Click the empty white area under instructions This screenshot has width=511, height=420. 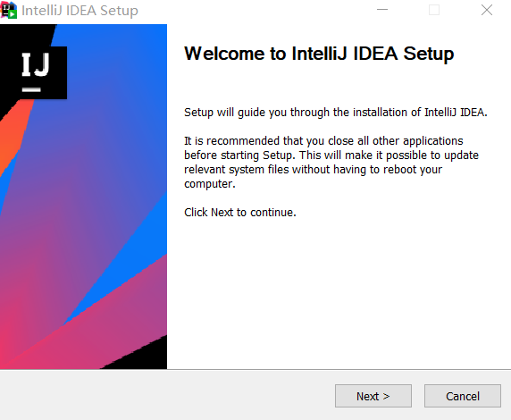[x=339, y=293]
